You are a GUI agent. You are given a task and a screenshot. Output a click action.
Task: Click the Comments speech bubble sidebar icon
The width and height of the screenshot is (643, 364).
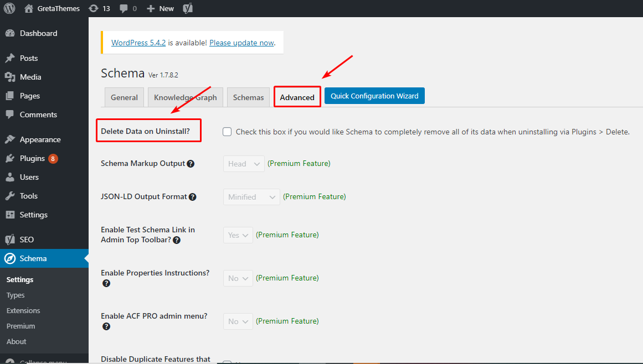[x=10, y=115]
